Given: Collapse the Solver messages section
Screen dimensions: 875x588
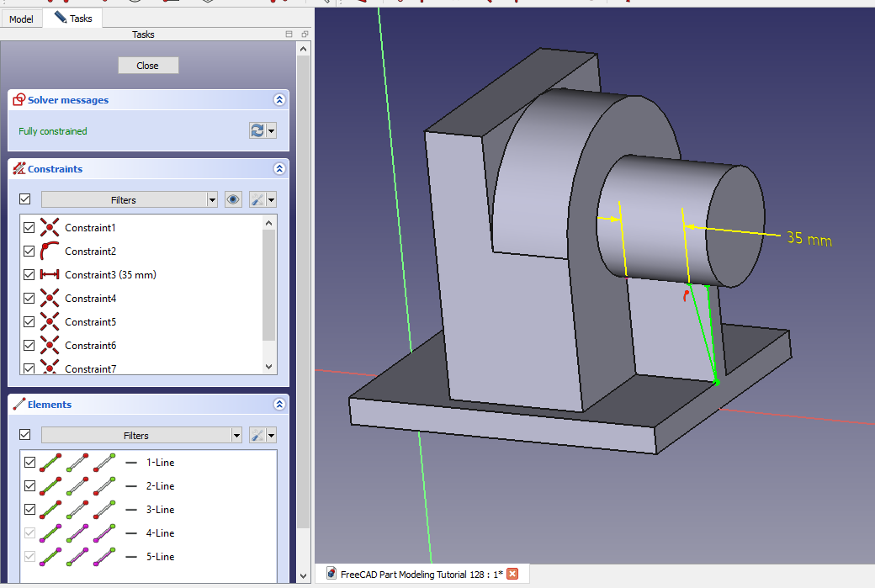Looking at the screenshot, I should coord(279,100).
